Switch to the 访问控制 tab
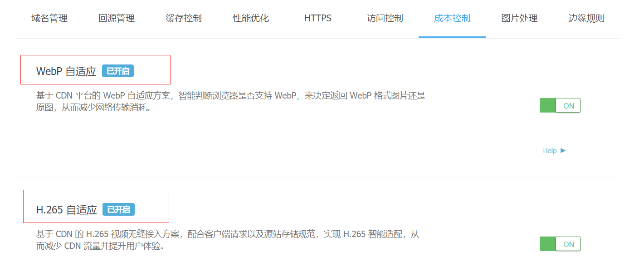Viewport: 644px width, 277px height. click(x=385, y=19)
